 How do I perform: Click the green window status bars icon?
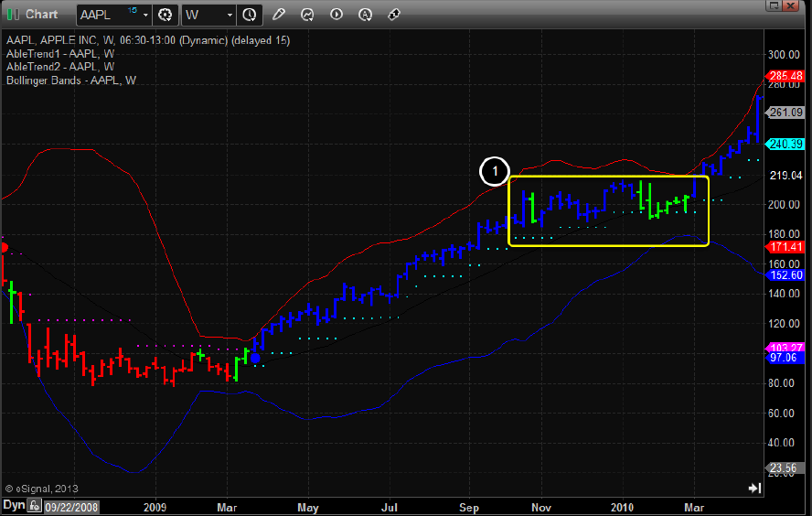13,15
